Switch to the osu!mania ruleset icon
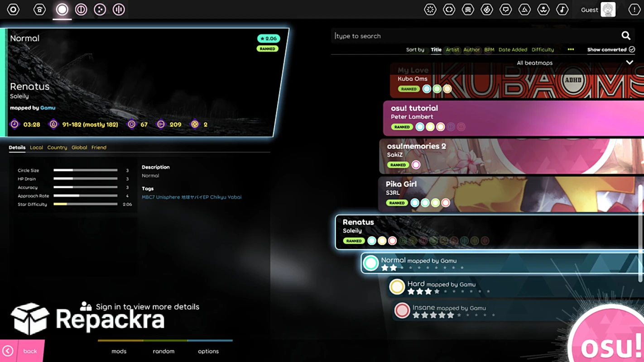Image resolution: width=644 pixels, height=362 pixels. coord(119,10)
